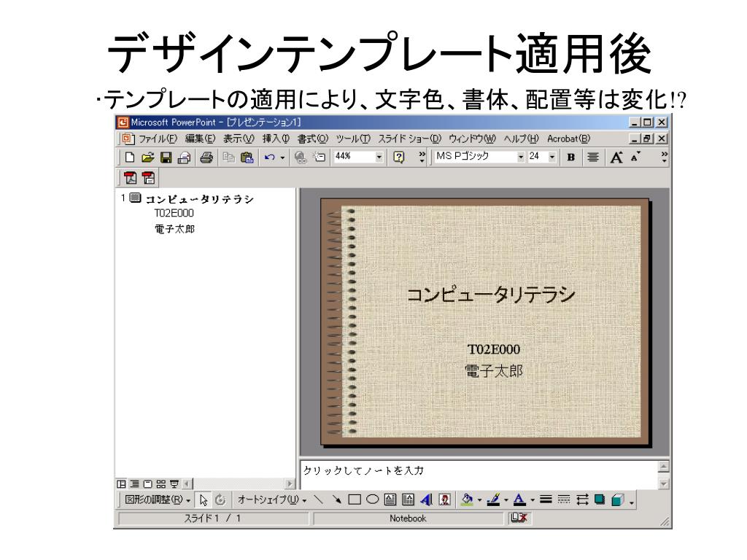Open the zoom 44% dropdown

pyautogui.click(x=379, y=157)
